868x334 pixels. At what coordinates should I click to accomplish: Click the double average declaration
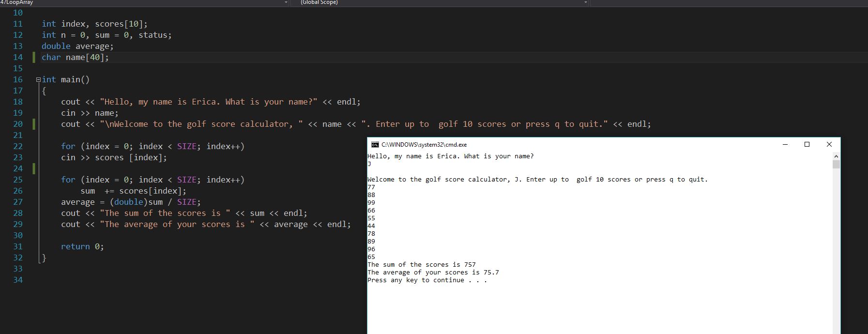click(77, 46)
